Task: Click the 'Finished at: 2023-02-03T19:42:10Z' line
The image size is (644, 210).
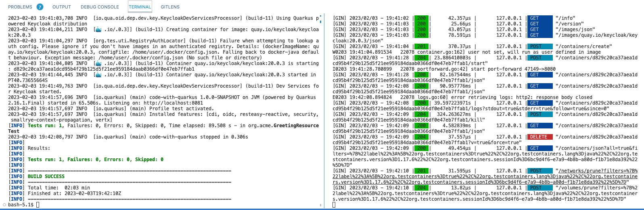Action: 65,193
